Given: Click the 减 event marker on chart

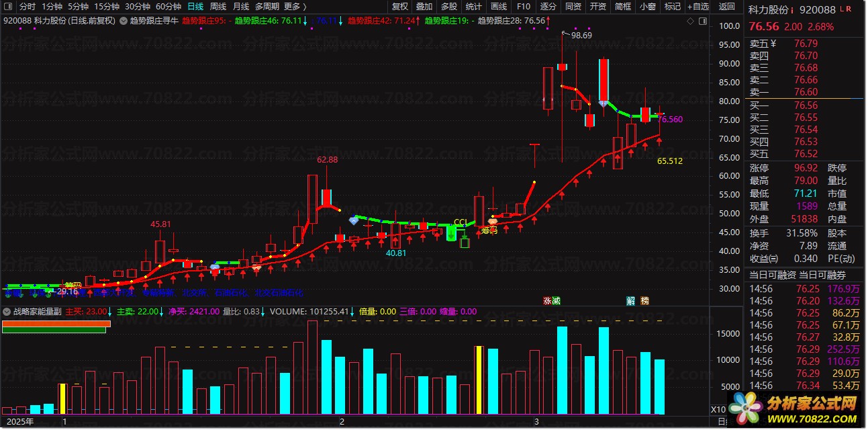Looking at the screenshot, I should point(556,301).
